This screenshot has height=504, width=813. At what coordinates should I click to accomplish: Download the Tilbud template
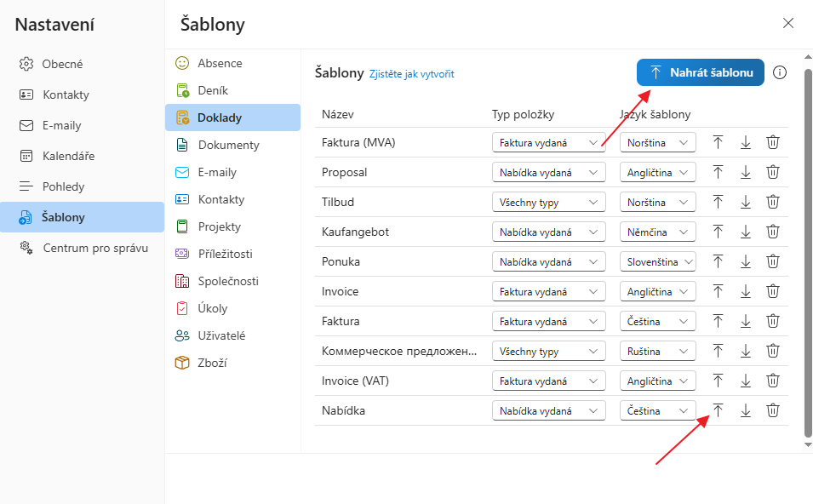[x=746, y=202]
